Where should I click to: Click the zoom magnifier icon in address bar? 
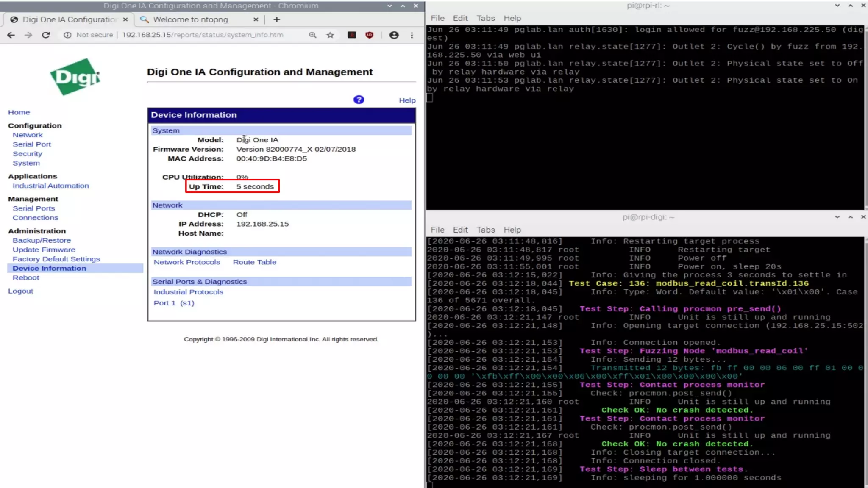(x=312, y=35)
